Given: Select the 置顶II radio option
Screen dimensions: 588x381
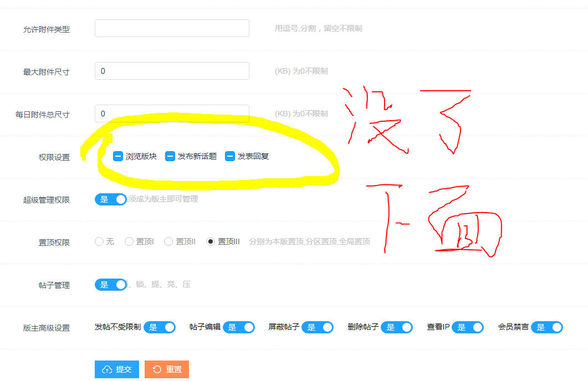Looking at the screenshot, I should [168, 241].
